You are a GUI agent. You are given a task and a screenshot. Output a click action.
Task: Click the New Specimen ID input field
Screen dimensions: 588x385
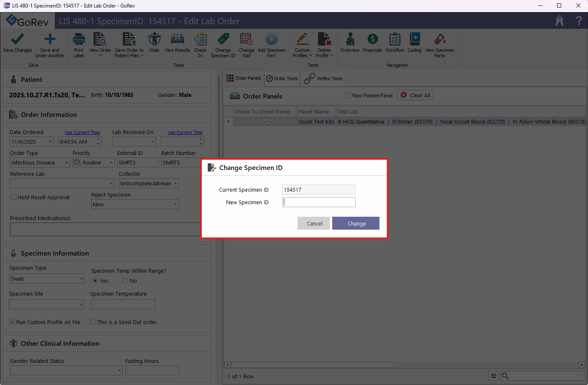click(319, 203)
